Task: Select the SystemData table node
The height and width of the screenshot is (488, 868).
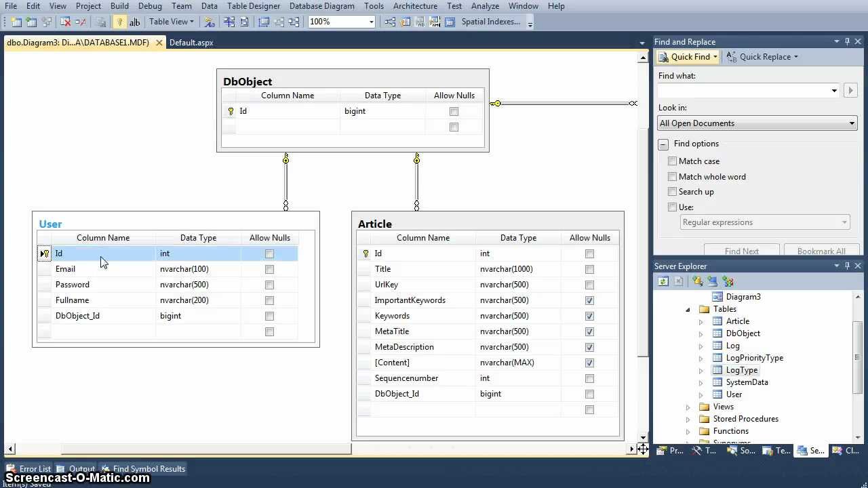Action: point(747,382)
